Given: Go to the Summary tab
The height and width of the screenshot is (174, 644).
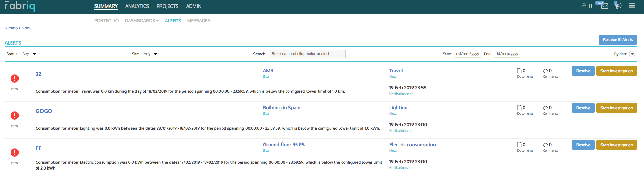Looking at the screenshot, I should click(106, 6).
